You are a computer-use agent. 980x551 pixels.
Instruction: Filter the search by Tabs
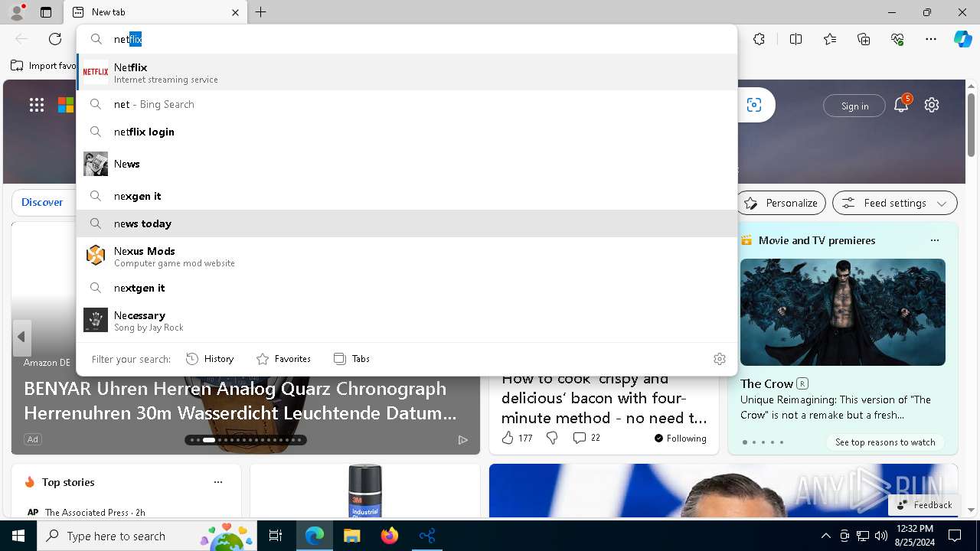[351, 359]
